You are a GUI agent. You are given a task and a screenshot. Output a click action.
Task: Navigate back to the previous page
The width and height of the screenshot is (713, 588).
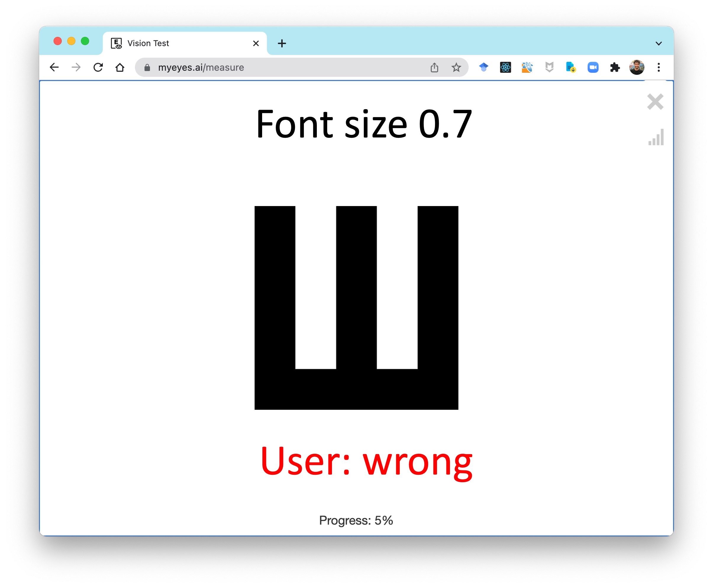click(54, 67)
